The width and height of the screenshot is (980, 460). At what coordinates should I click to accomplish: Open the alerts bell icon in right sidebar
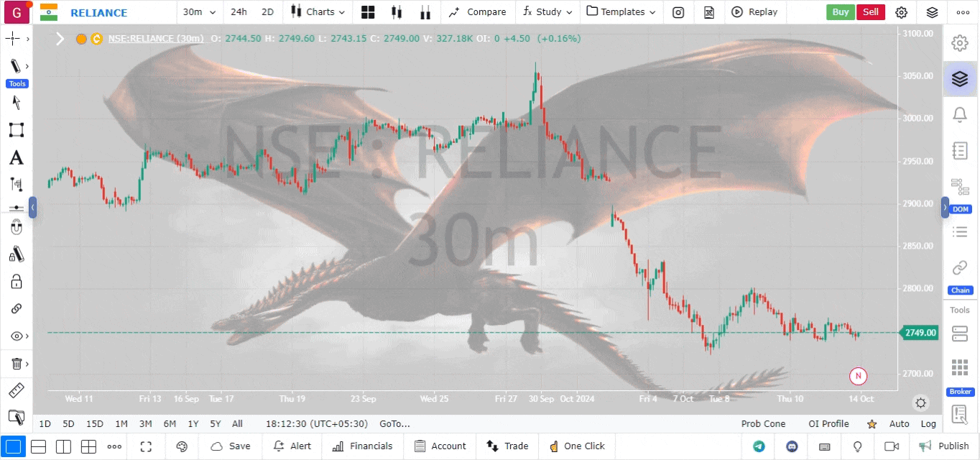click(x=959, y=114)
